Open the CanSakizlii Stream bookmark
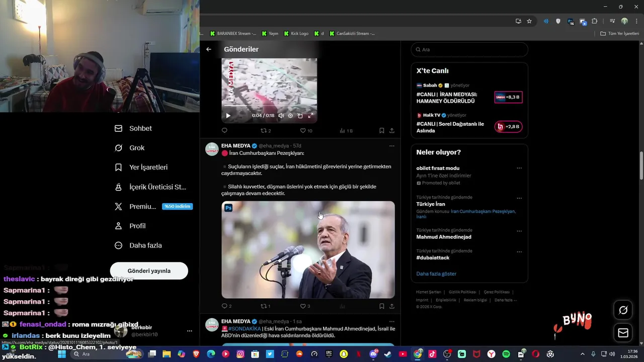The height and width of the screenshot is (362, 644). [x=352, y=34]
